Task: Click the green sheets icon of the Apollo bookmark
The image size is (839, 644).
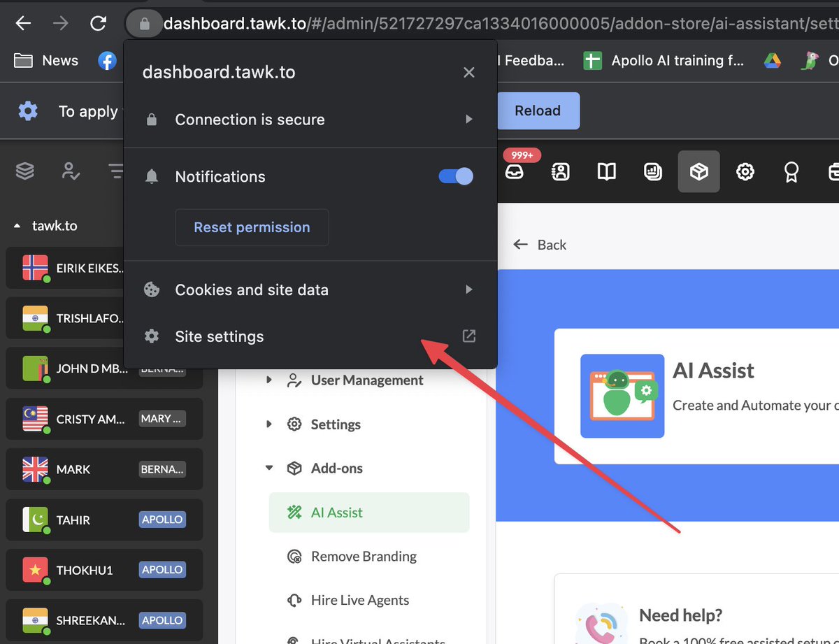Action: (x=593, y=61)
